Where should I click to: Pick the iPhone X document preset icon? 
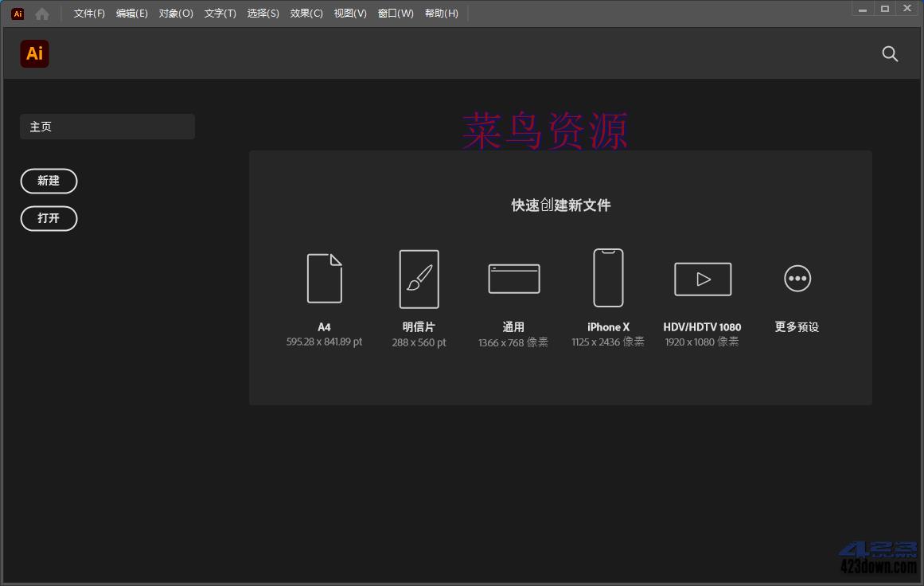coord(608,279)
